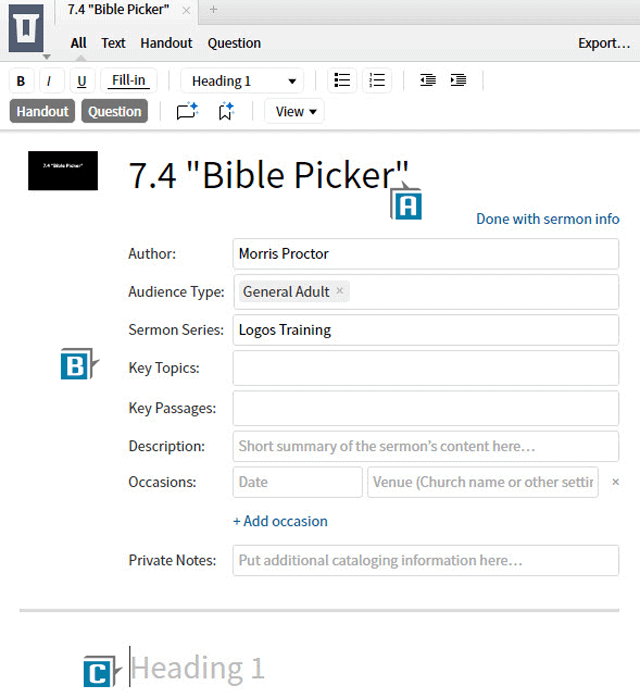Image resolution: width=640 pixels, height=698 pixels.
Task: Click the Sermon Series field
Action: (x=425, y=330)
